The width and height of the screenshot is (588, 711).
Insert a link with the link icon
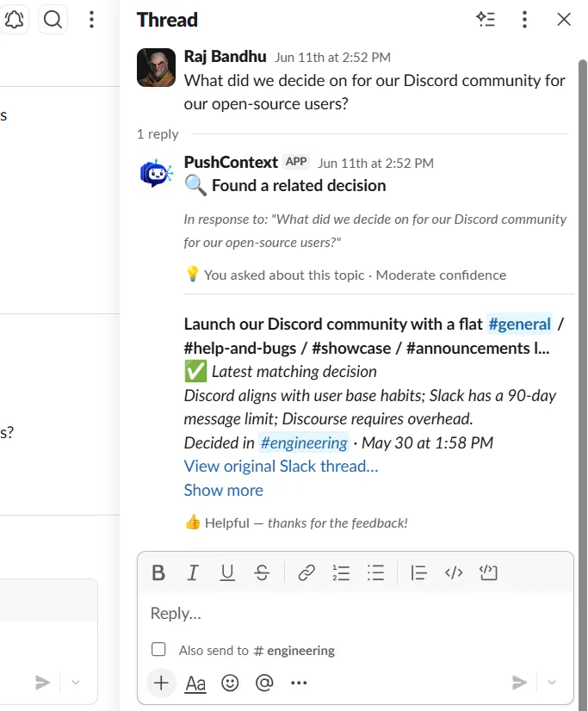[x=306, y=573]
